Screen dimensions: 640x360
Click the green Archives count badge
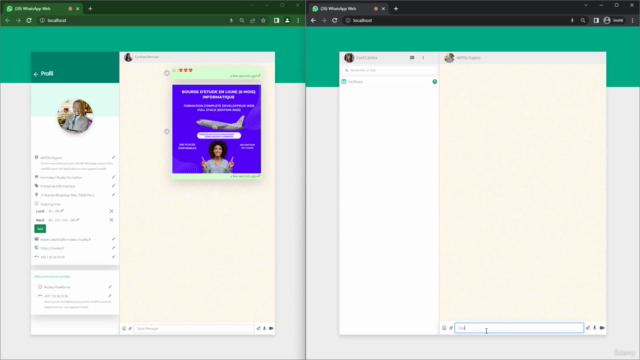(x=435, y=82)
